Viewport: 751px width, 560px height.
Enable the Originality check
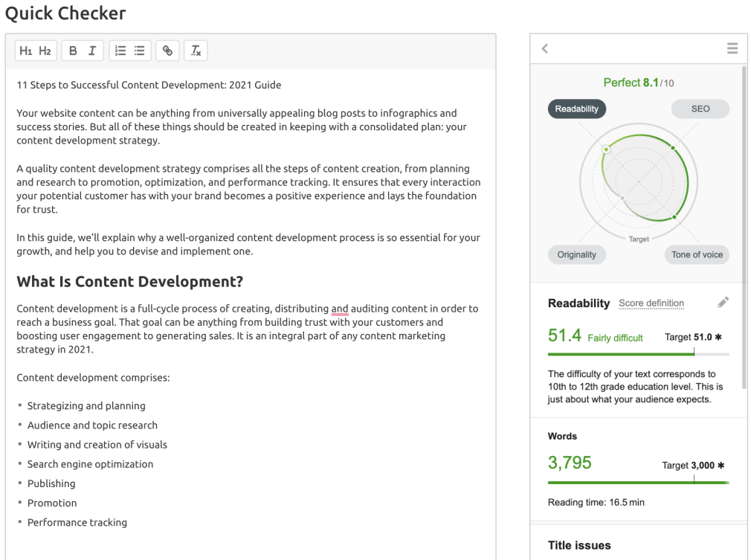(x=576, y=254)
